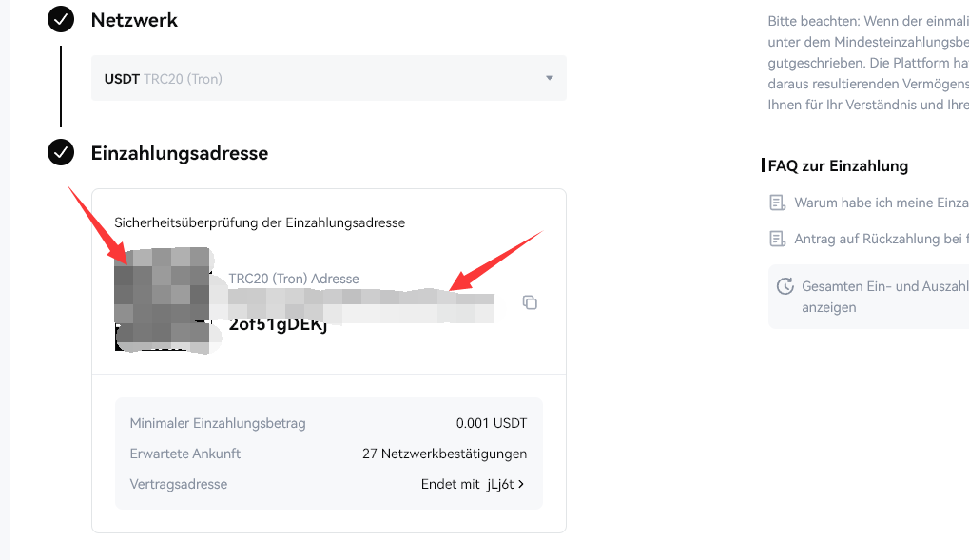Viewport: 969px width, 560px height.
Task: Click document icon beside 'Warum habe ich'
Action: pyautogui.click(x=778, y=203)
